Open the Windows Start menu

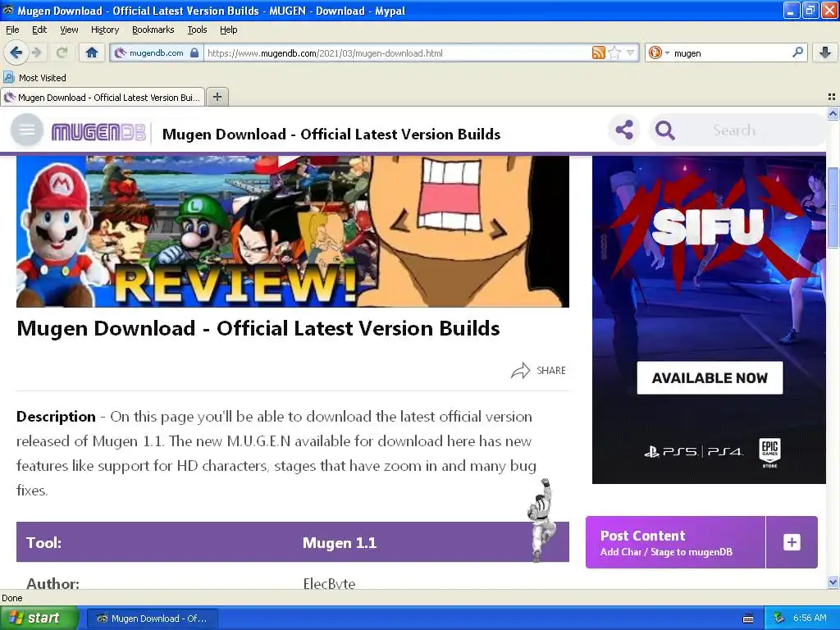coord(39,619)
